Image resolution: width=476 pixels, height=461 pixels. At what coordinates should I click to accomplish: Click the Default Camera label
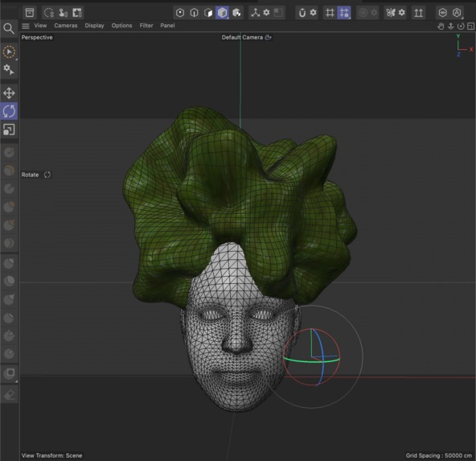242,37
